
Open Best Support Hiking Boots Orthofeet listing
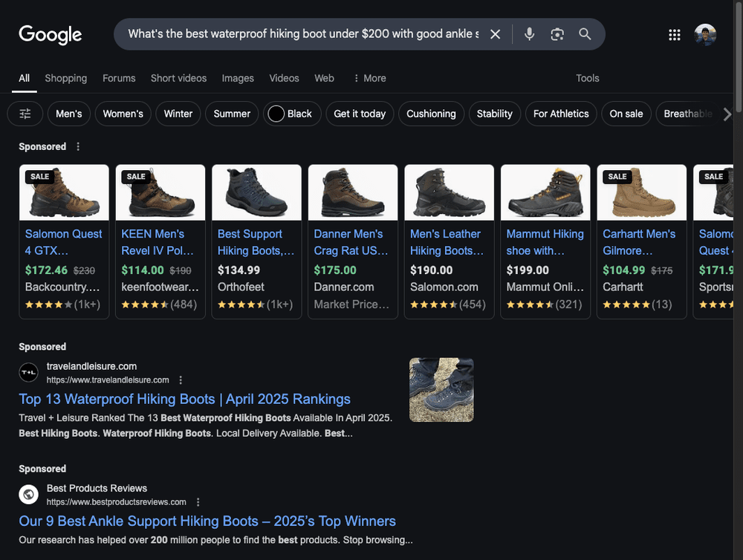tap(256, 241)
